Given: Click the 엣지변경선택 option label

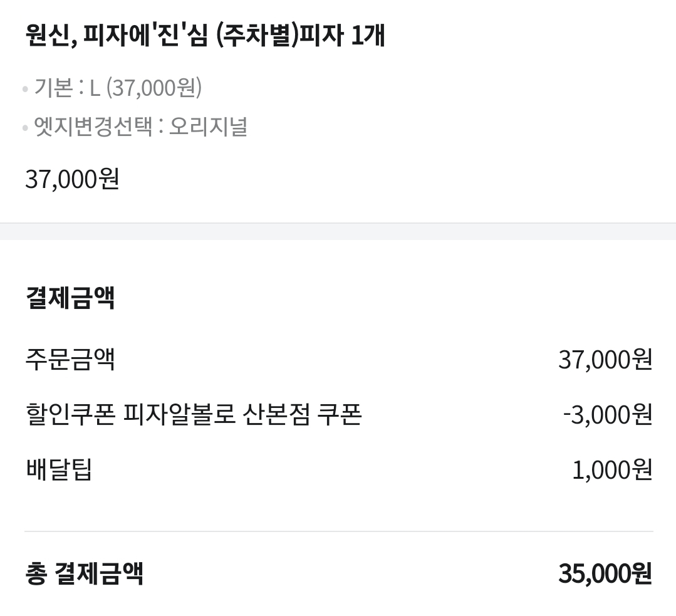Looking at the screenshot, I should 93,127.
